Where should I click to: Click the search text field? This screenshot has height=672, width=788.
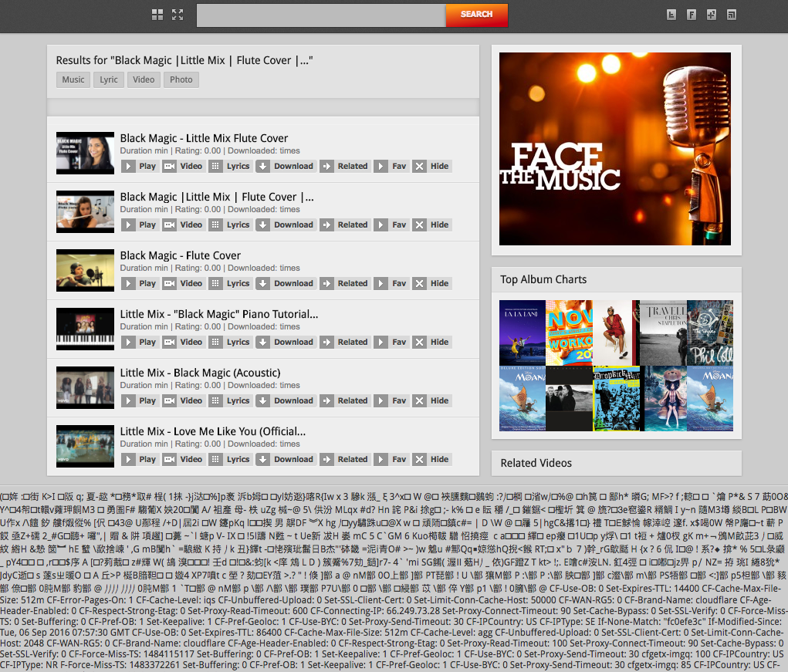pyautogui.click(x=321, y=15)
